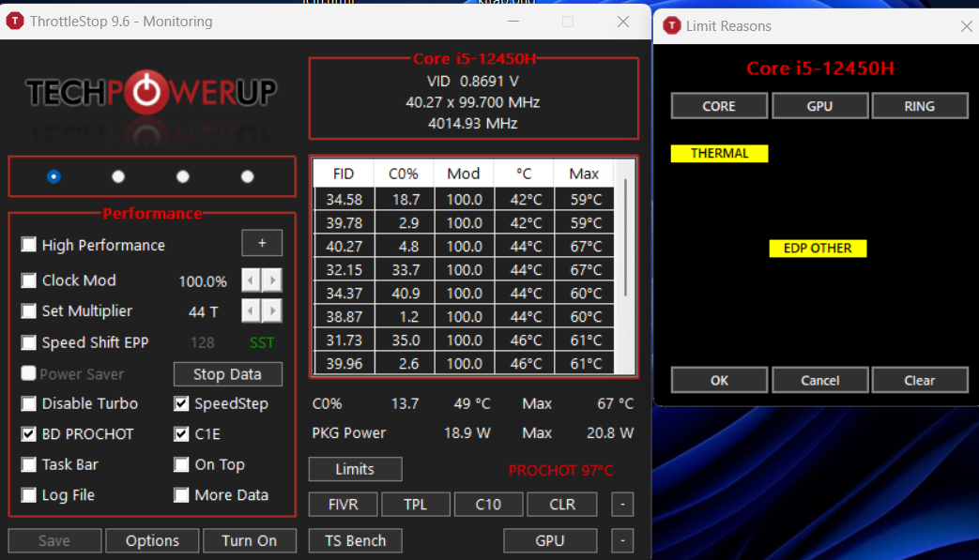Close the Limit Reasons window
This screenshot has width=979, height=560.
click(966, 26)
